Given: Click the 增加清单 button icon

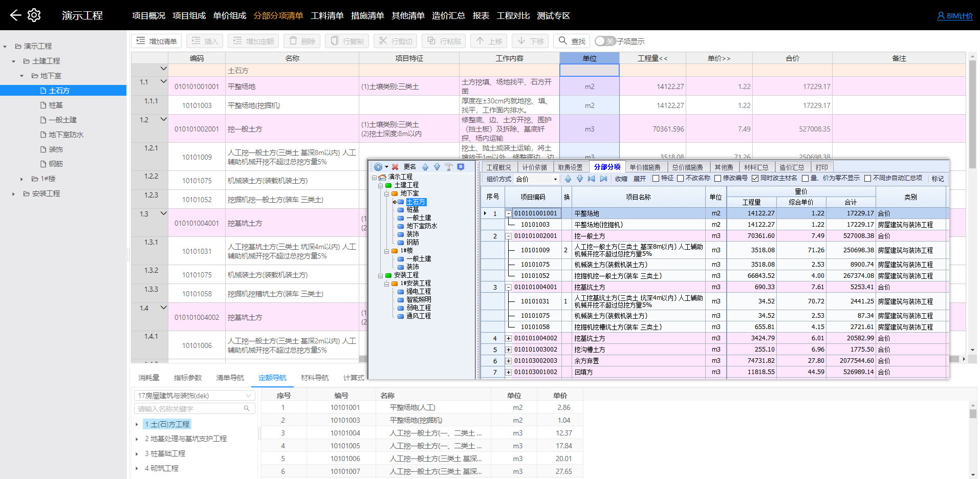Looking at the screenshot, I should [x=141, y=41].
